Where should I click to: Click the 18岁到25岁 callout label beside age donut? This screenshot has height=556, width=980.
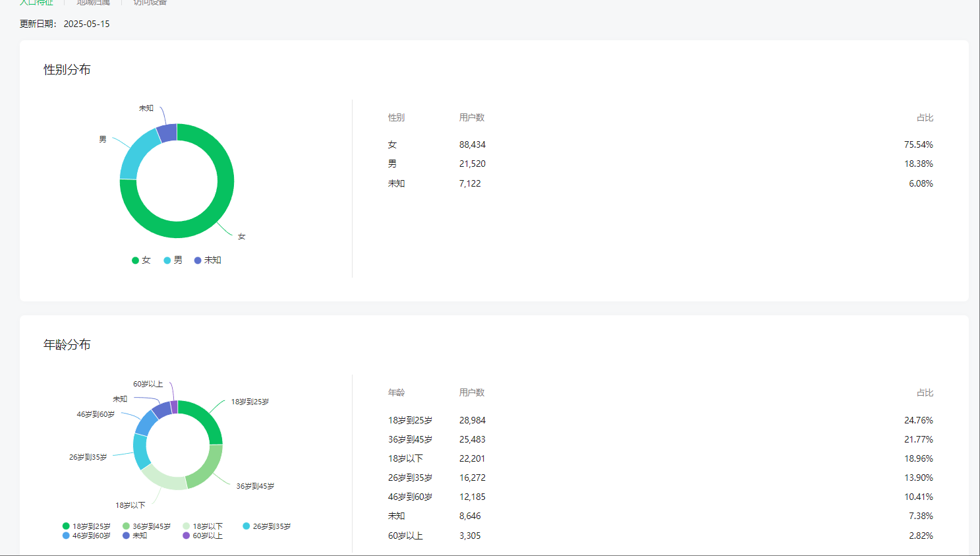click(x=250, y=402)
